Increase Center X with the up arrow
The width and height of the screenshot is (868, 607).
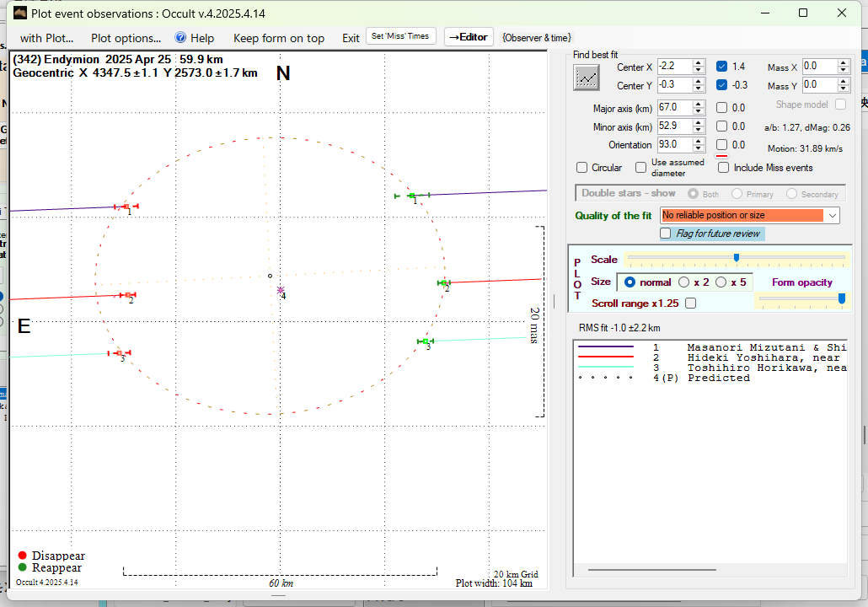click(x=699, y=62)
